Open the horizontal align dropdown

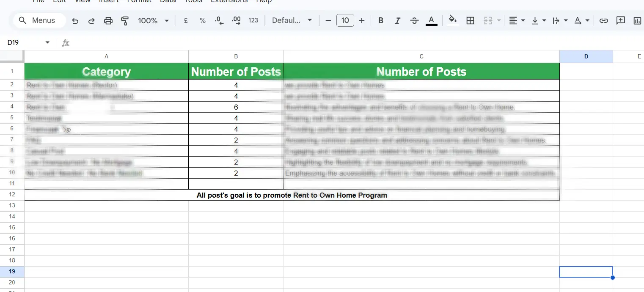point(517,20)
